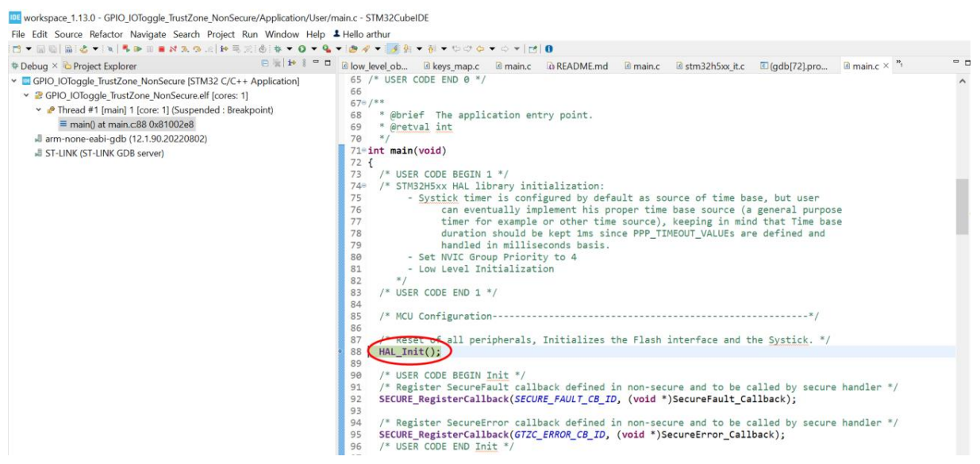Click Hello arthur account link
The height and width of the screenshot is (464, 980).
(x=362, y=34)
